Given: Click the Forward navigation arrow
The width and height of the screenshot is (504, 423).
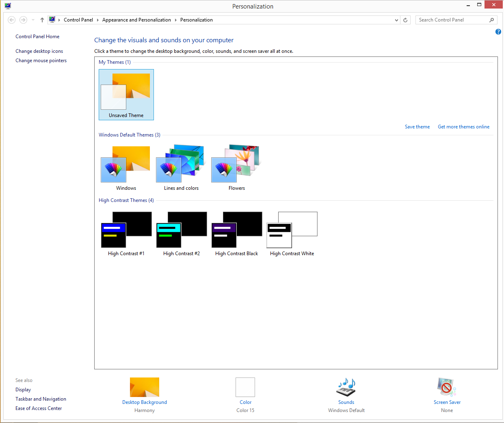Looking at the screenshot, I should 23,20.
